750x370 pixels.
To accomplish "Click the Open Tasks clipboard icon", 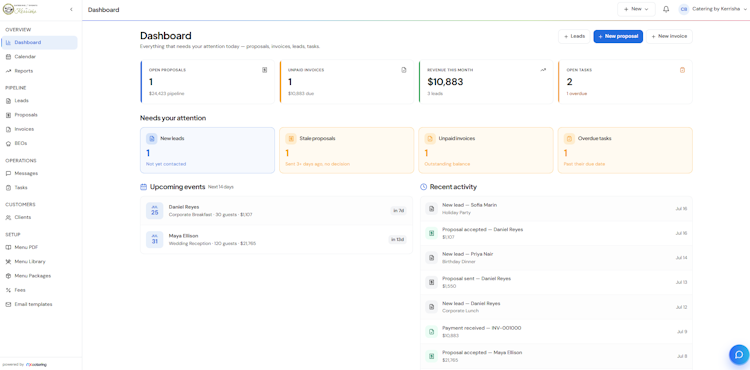I will [x=683, y=70].
